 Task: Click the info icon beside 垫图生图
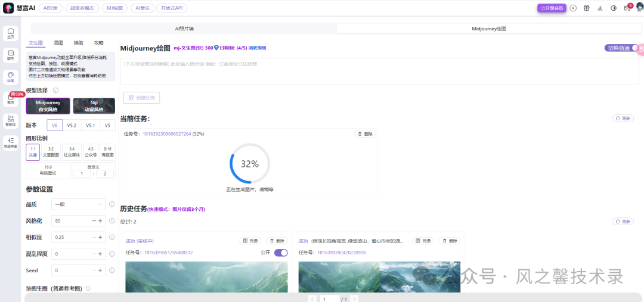point(88,289)
